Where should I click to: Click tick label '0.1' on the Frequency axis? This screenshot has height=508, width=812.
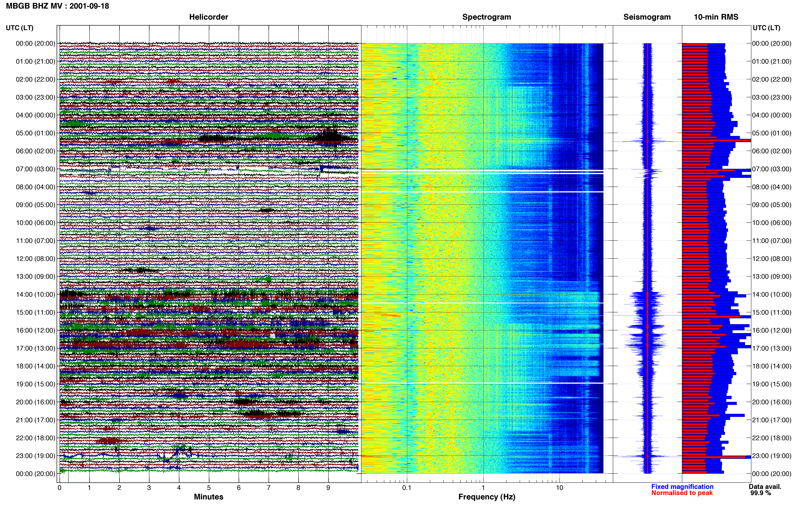point(407,488)
